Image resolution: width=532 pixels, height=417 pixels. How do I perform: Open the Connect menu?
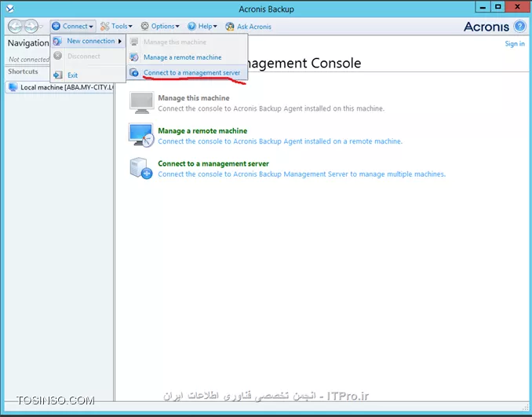pos(73,26)
